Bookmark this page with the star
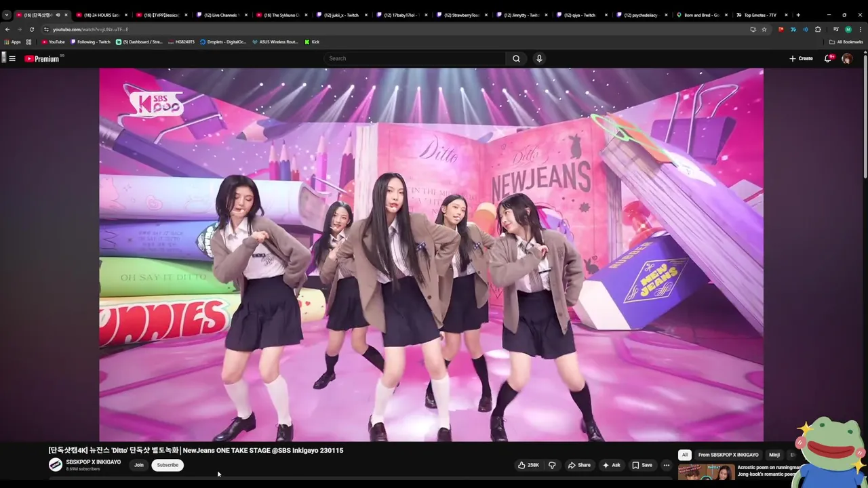The height and width of the screenshot is (488, 868). (764, 29)
